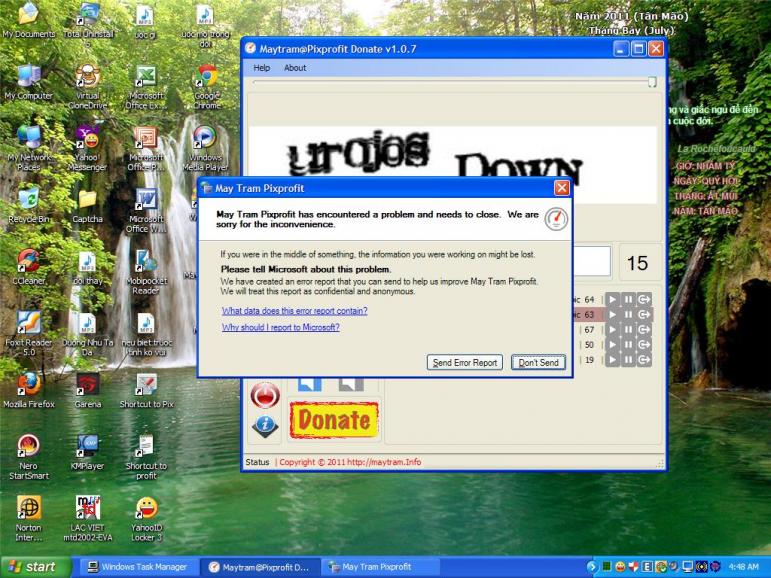This screenshot has height=578, width=771.
Task: Play the row numbered 64
Action: pos(612,299)
